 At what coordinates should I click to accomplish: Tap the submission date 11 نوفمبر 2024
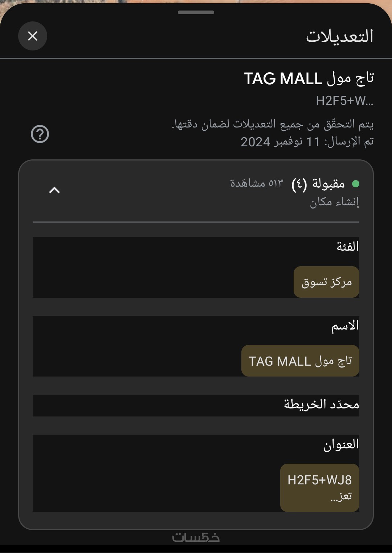pyautogui.click(x=280, y=142)
